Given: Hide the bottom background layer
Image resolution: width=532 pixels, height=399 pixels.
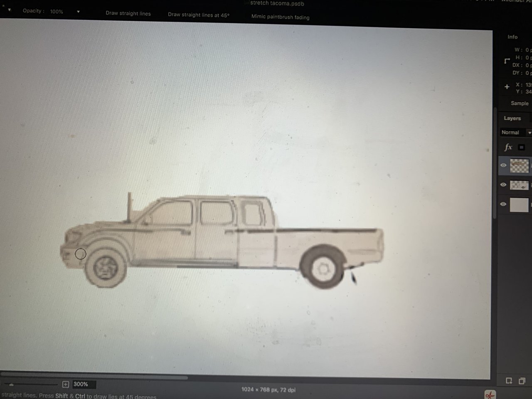Looking at the screenshot, I should [503, 204].
